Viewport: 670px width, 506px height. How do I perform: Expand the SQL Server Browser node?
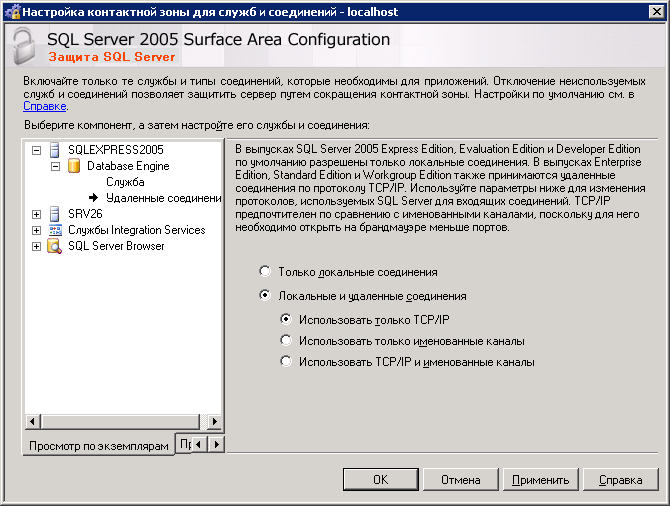point(37,247)
